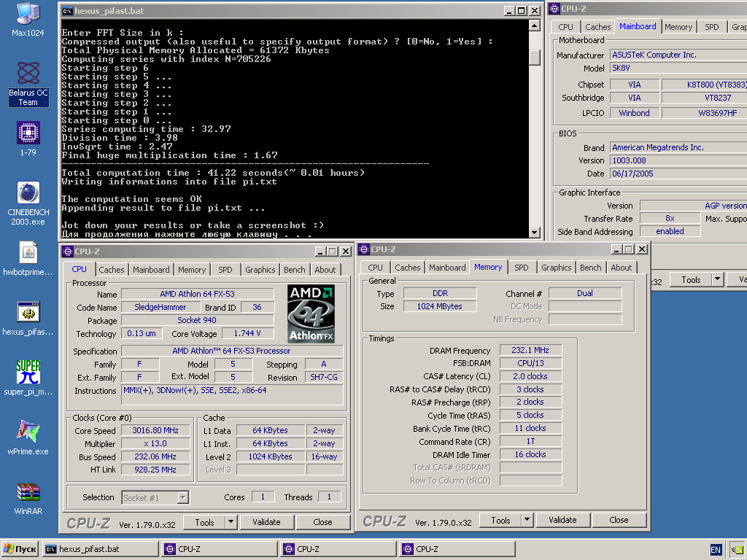Click Validate button in CPU window

[266, 522]
